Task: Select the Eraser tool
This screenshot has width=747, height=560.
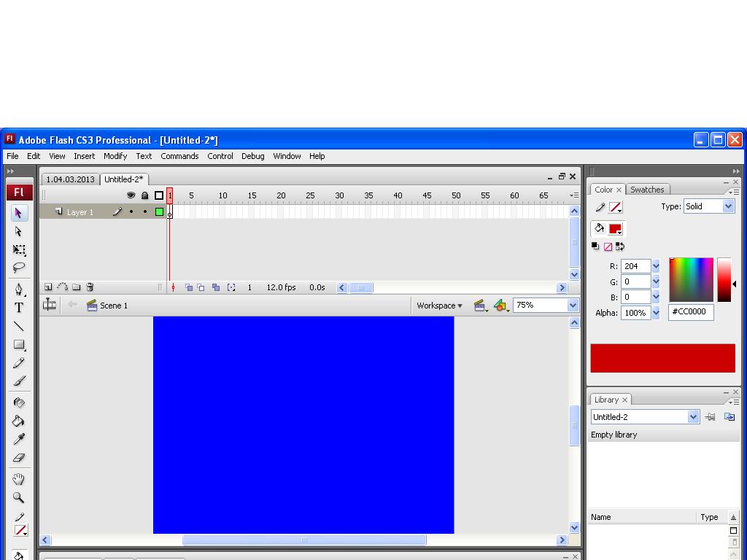Action: point(18,459)
